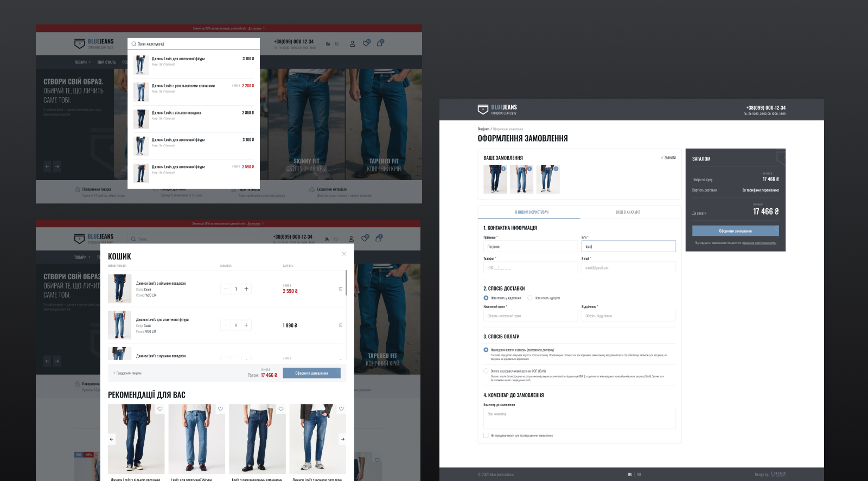The width and height of the screenshot is (868, 481).
Task: Open shopping bag icon in search screen header
Action: pyautogui.click(x=380, y=43)
